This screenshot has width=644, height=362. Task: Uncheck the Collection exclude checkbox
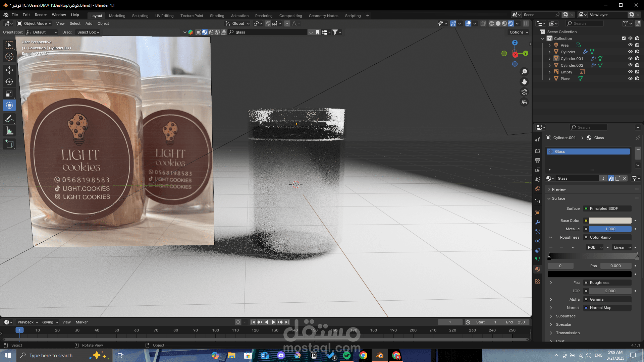pyautogui.click(x=624, y=38)
